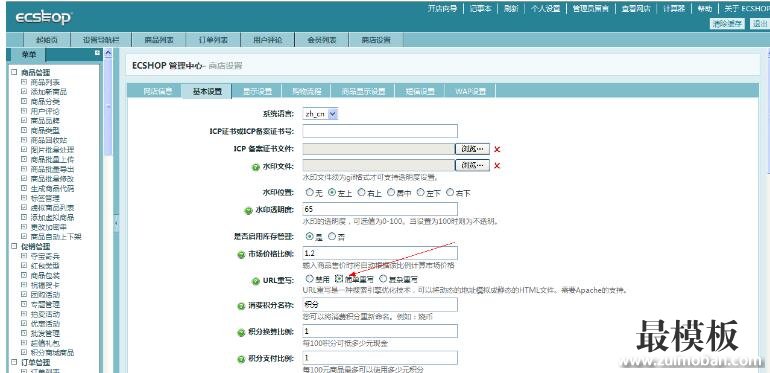Browse for the 水印文件

coord(473,165)
